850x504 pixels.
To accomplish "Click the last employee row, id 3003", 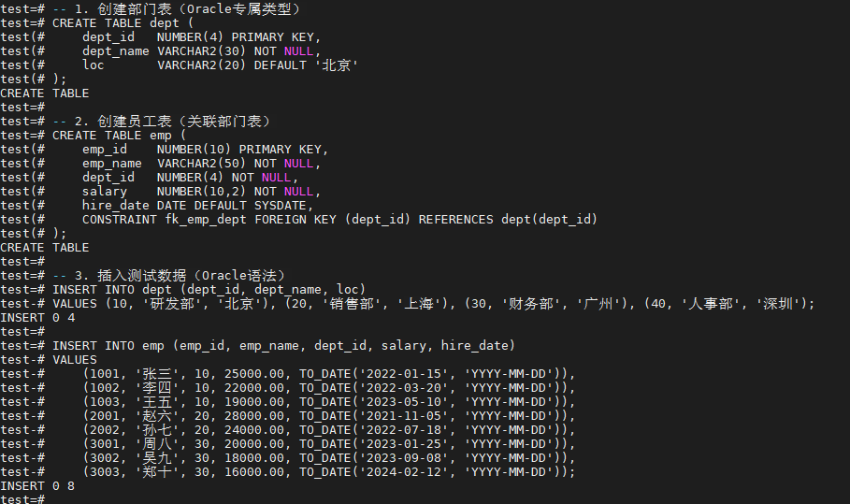I will coord(327,471).
